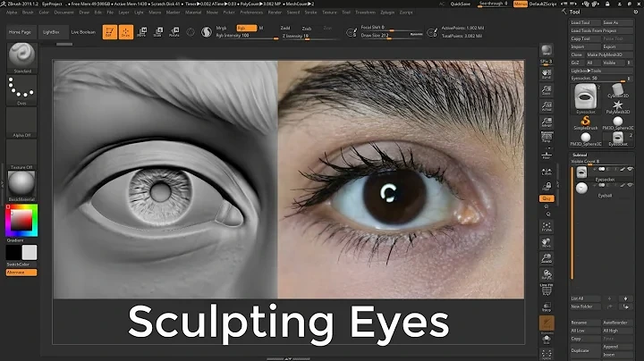Collapse the Subtool panel header

tap(580, 155)
